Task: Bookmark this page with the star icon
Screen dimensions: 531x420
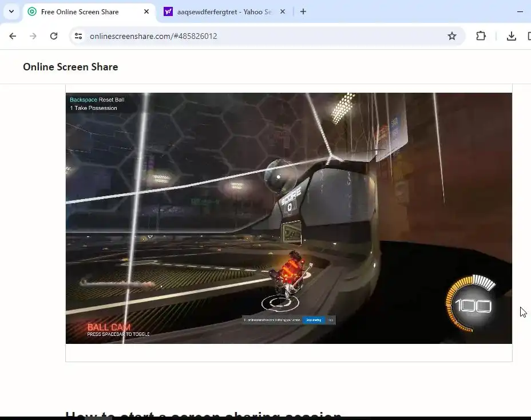Action: [x=452, y=36]
